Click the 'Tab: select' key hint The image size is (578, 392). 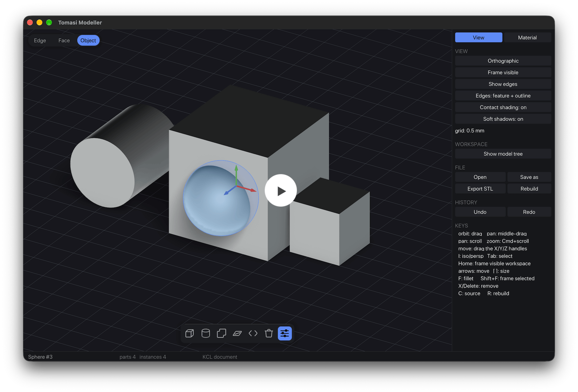click(x=500, y=256)
